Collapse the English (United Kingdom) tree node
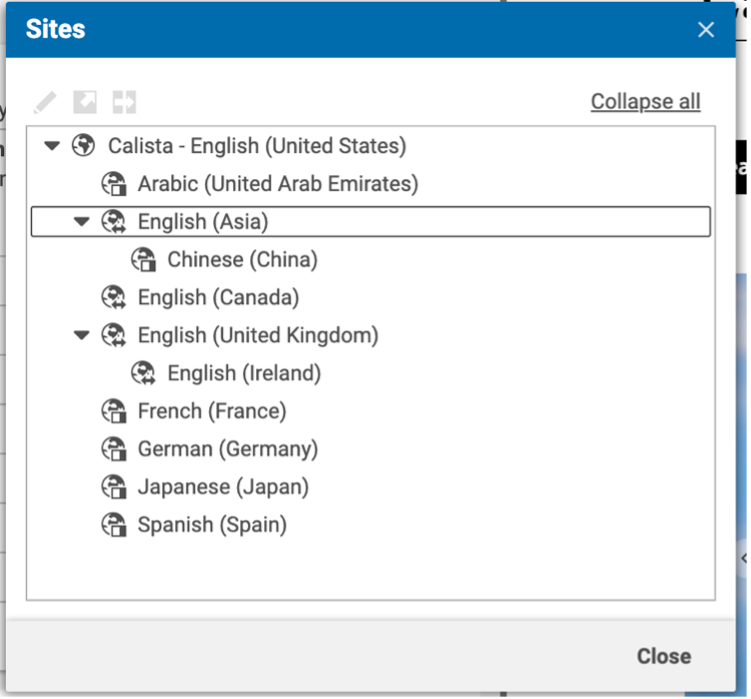The width and height of the screenshot is (751, 699). pos(81,335)
